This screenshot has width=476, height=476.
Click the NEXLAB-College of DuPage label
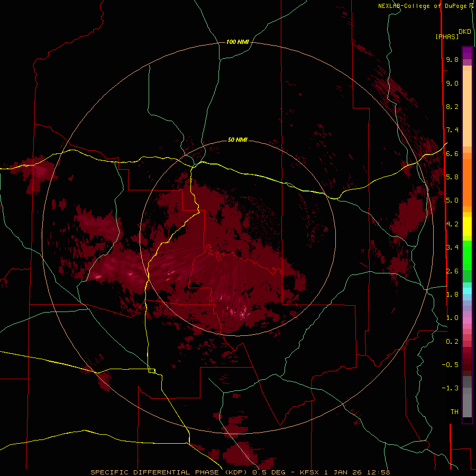point(423,6)
